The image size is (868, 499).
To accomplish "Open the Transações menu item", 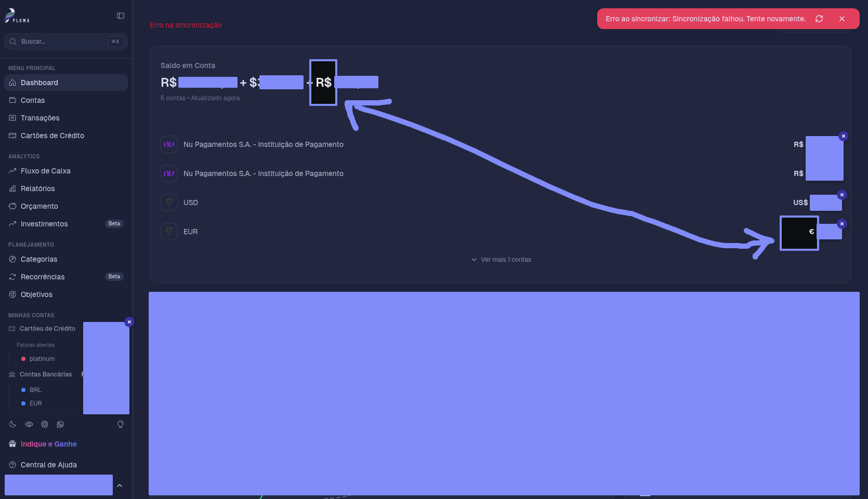I will (40, 118).
